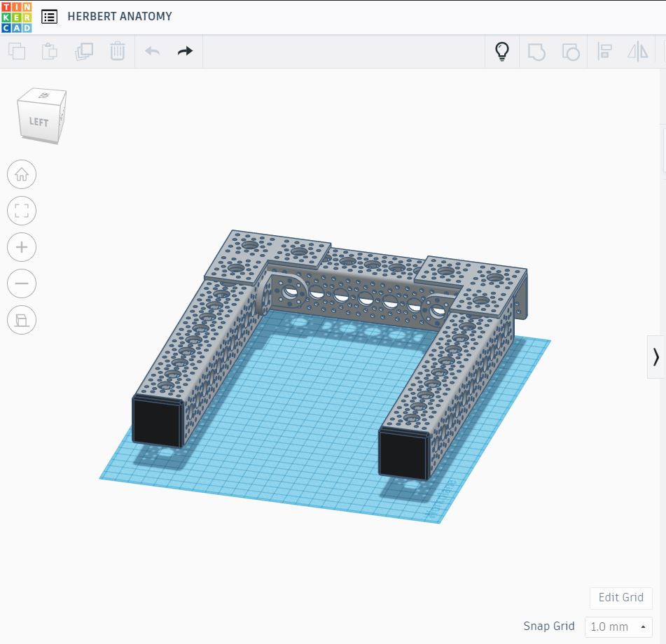Click the Zoom in plus button
This screenshot has height=644, width=666.
pyautogui.click(x=22, y=247)
